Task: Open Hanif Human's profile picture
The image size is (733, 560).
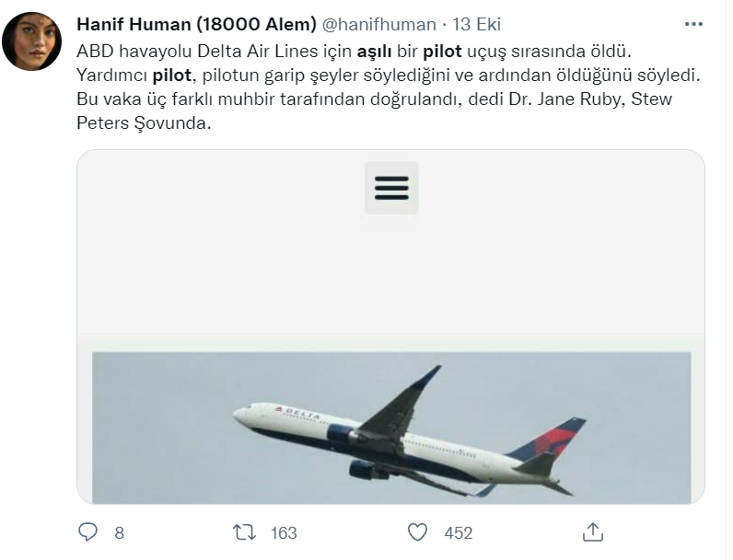Action: [x=32, y=41]
